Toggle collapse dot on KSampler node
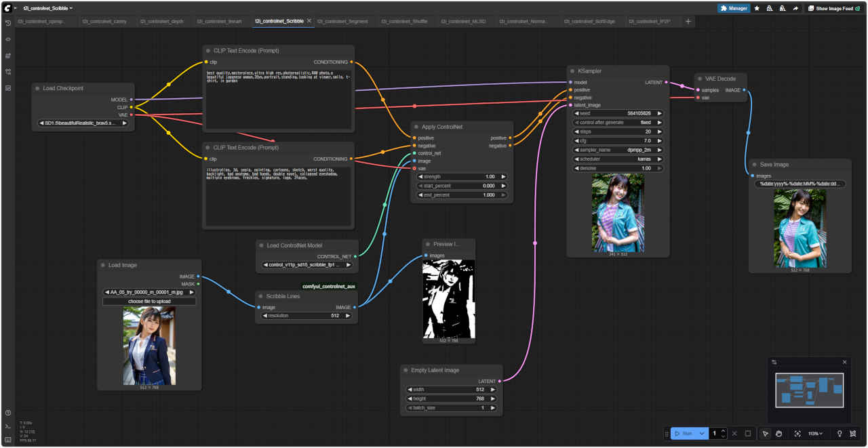This screenshot has width=868, height=448. [x=572, y=71]
